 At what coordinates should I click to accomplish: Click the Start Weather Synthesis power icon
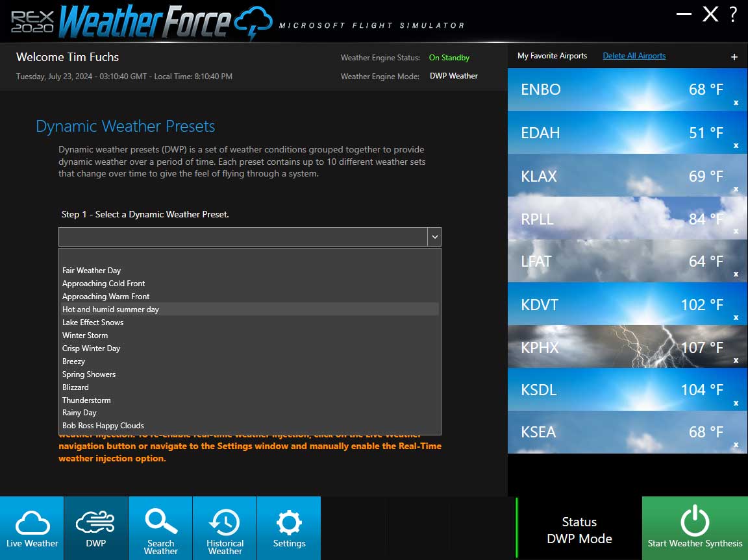695,519
